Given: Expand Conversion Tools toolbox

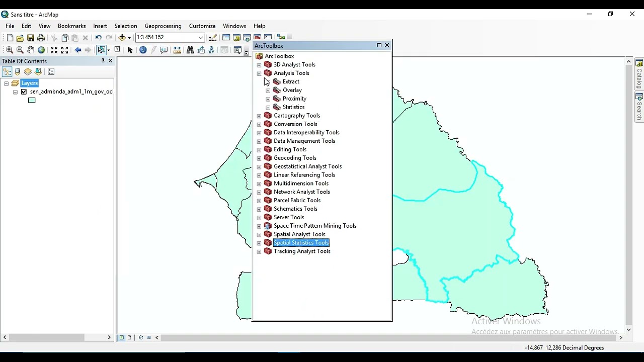Looking at the screenshot, I should [x=259, y=124].
